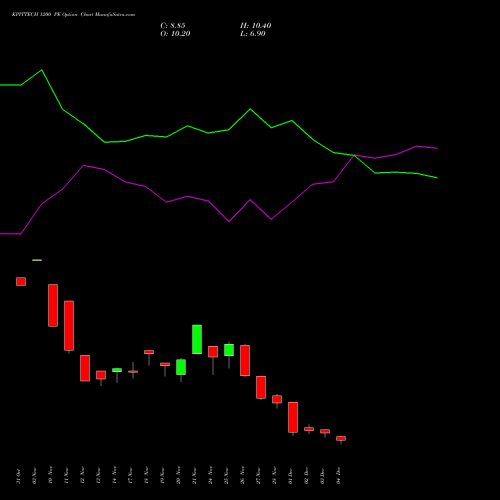Click the 14 Nov date label
The image size is (500, 500).
pos(114,476)
